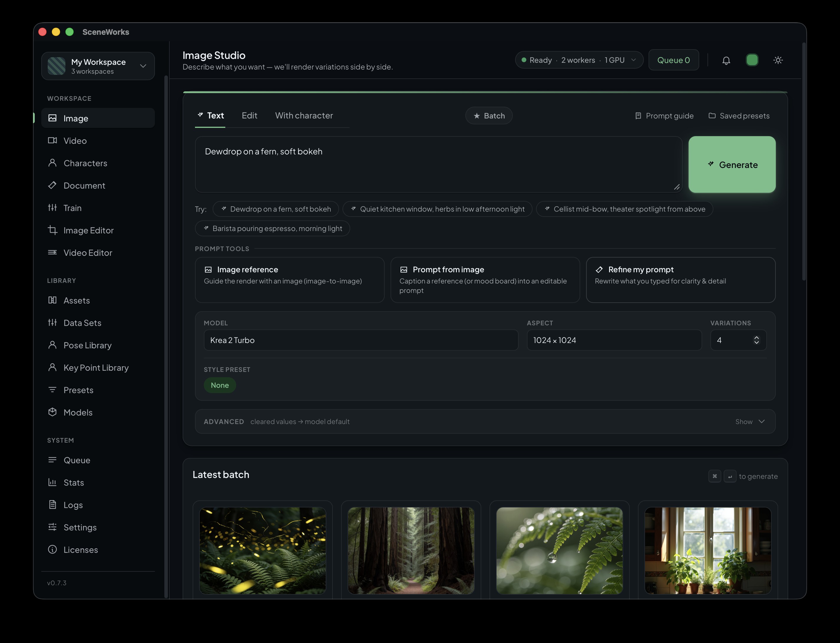Open the Prompt guide link
This screenshot has width=840, height=643.
(664, 116)
